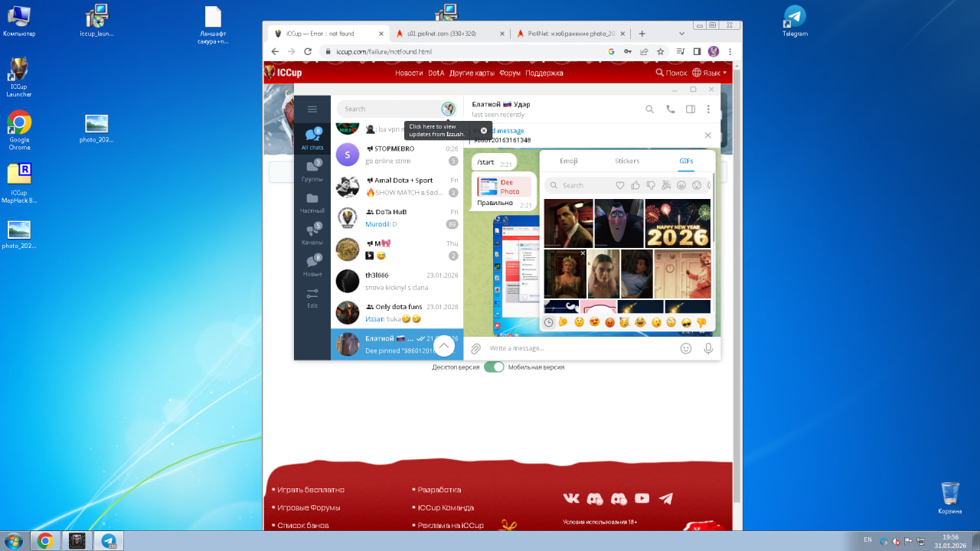The width and height of the screenshot is (980, 551).
Task: Switch to the Emoji tab
Action: 569,161
